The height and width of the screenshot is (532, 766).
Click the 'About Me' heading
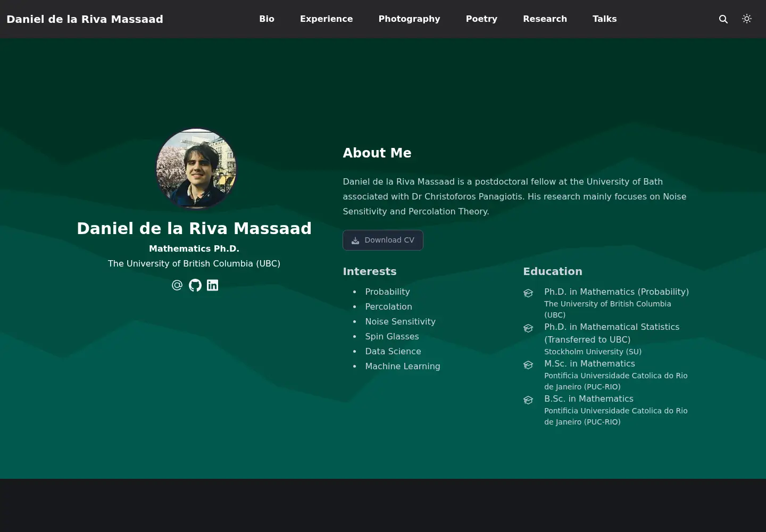[x=377, y=153]
